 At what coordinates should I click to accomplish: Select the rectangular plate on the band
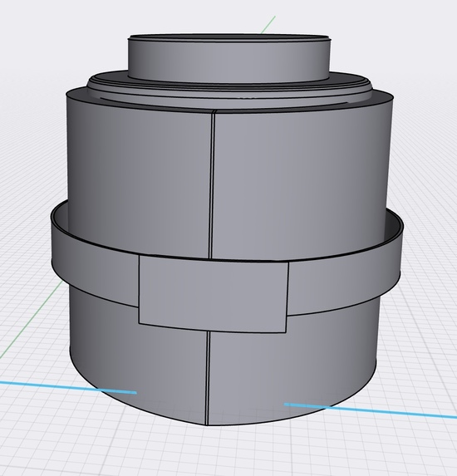214,294
